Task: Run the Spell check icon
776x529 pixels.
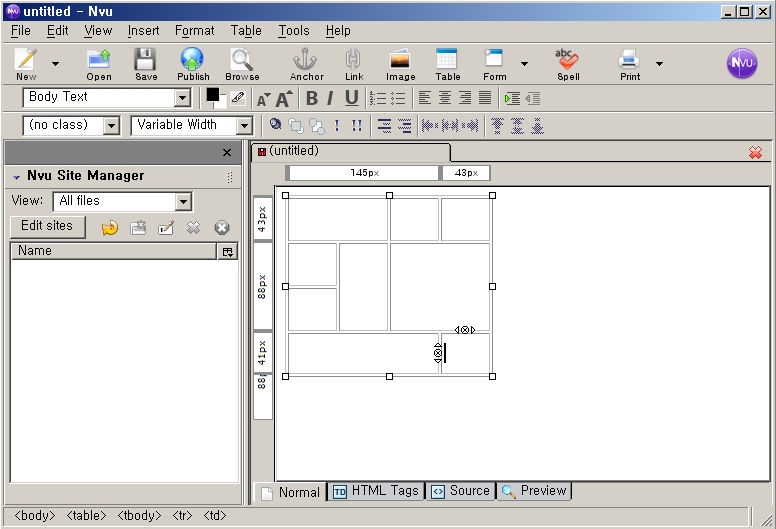Action: [567, 59]
